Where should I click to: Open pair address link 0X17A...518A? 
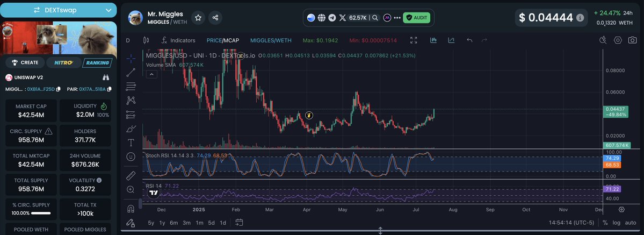coord(92,89)
